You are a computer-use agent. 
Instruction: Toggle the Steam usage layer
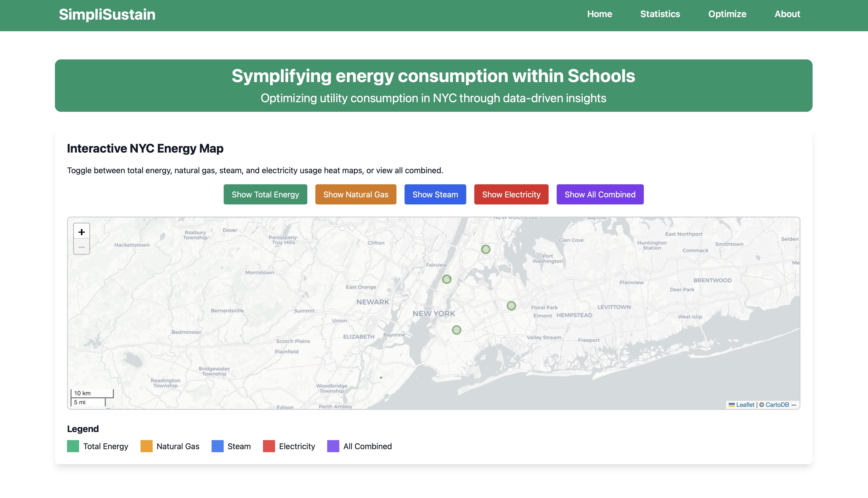click(435, 194)
